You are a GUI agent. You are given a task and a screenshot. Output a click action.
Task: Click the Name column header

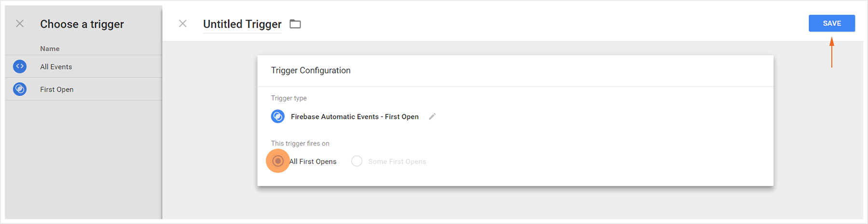[50, 49]
